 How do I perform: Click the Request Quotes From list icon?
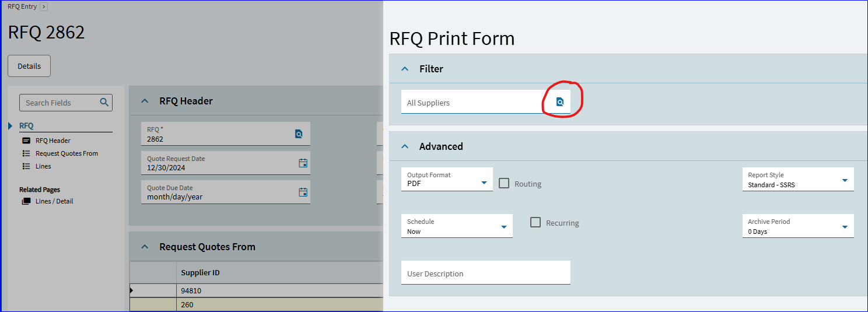26,153
